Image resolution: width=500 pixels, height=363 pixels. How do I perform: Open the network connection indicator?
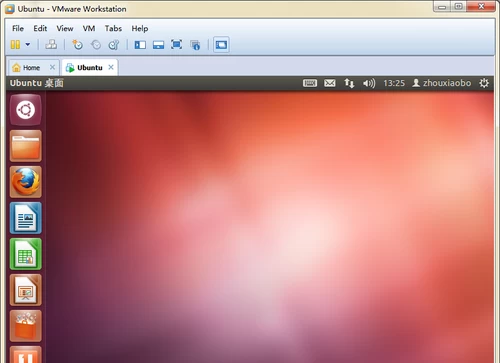(349, 83)
